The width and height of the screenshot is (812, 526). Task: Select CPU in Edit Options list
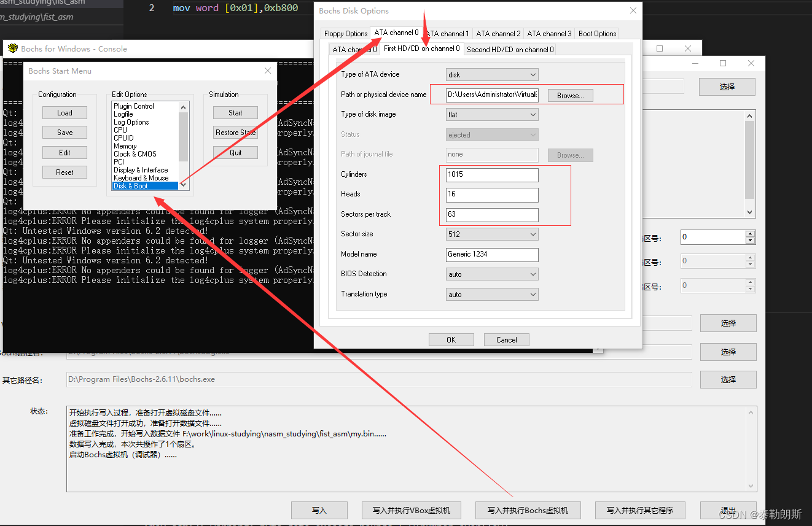tap(120, 130)
